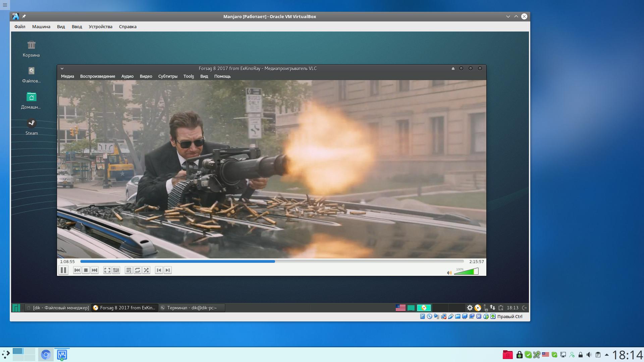Image resolution: width=644 pixels, height=362 pixels.
Task: Click the total time 2:15:57
Action: [x=476, y=261]
